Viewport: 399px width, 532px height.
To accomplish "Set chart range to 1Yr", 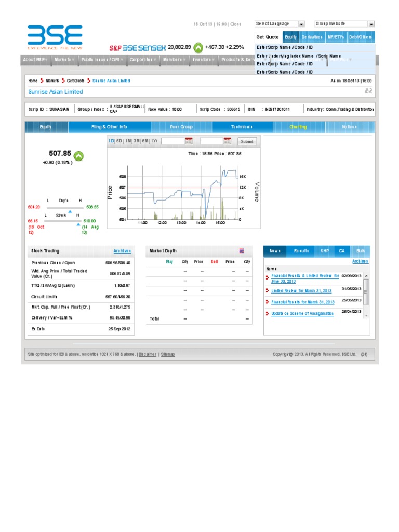I will click(154, 141).
